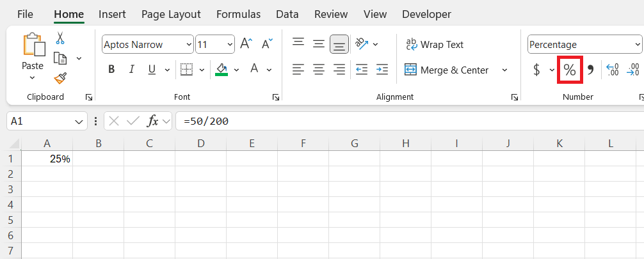Viewport: 644px width, 259px height.
Task: Decrease font size with smaller A
Action: 267,43
